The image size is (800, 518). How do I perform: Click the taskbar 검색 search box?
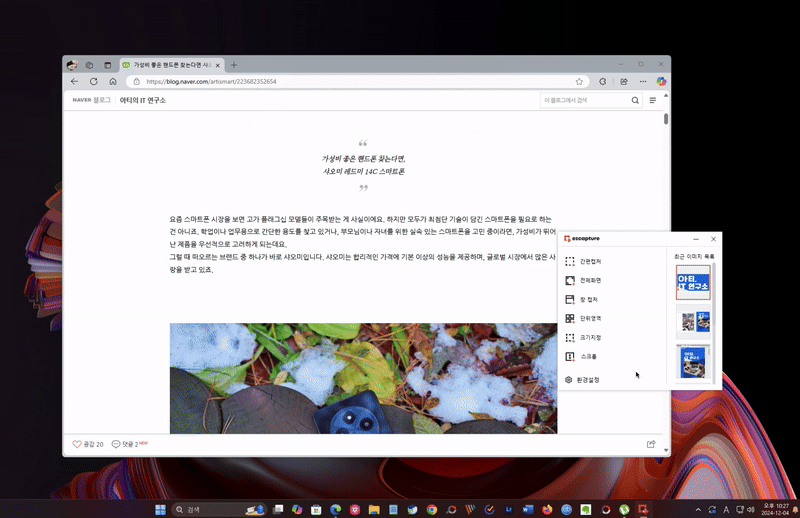click(x=219, y=509)
